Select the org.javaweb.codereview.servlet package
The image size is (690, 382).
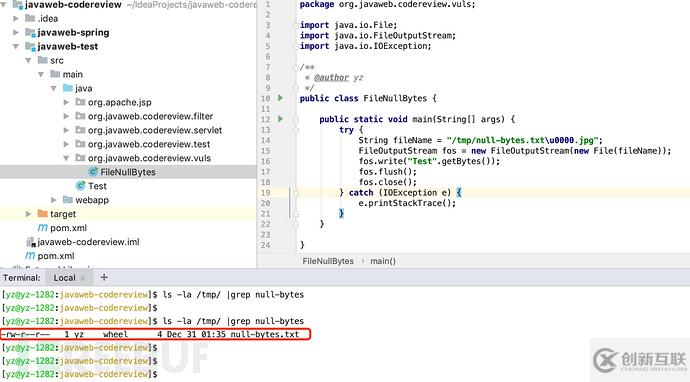pos(154,130)
